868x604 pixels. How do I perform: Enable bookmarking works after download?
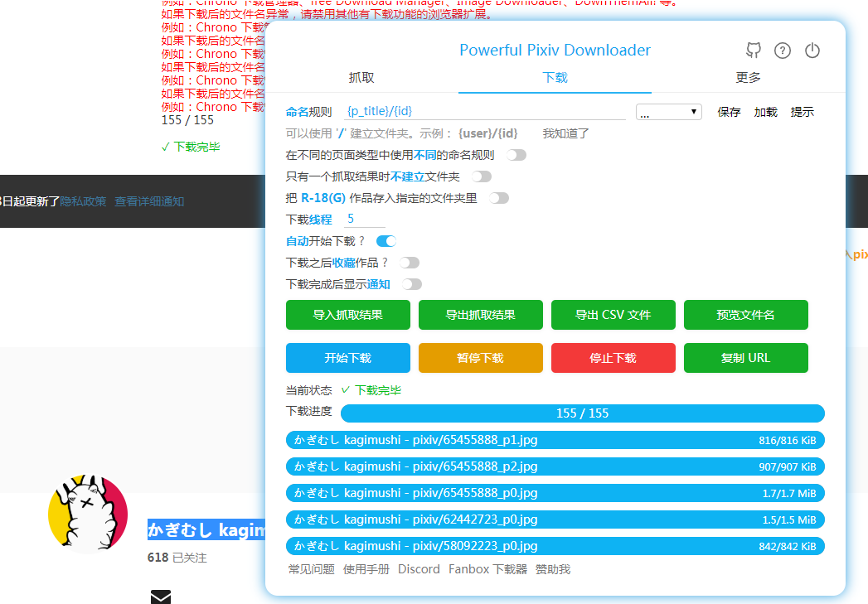(409, 262)
